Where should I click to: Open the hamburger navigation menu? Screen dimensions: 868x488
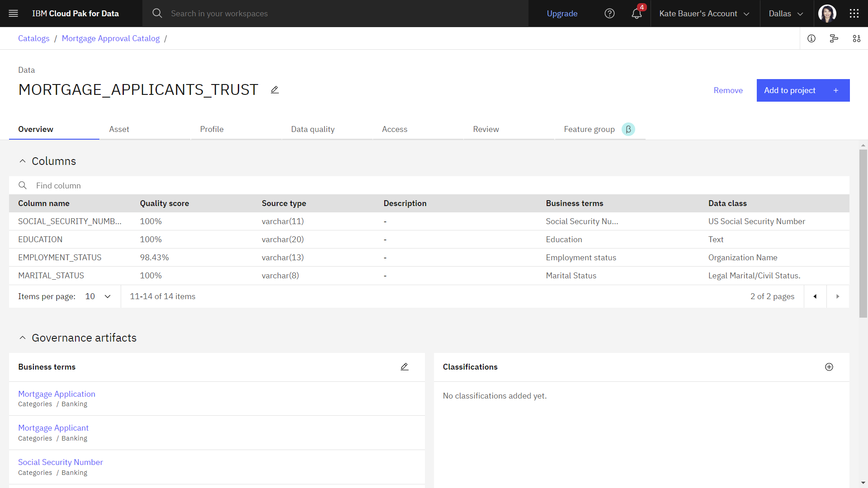pyautogui.click(x=14, y=14)
